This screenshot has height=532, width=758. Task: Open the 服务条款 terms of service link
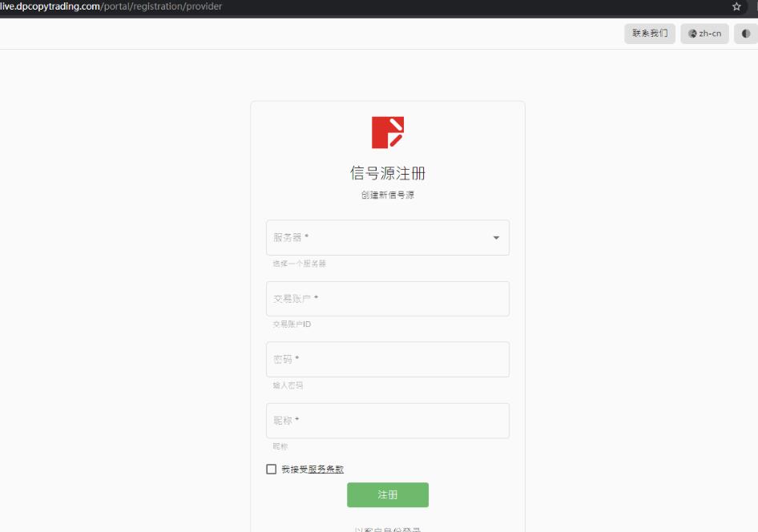[326, 470]
